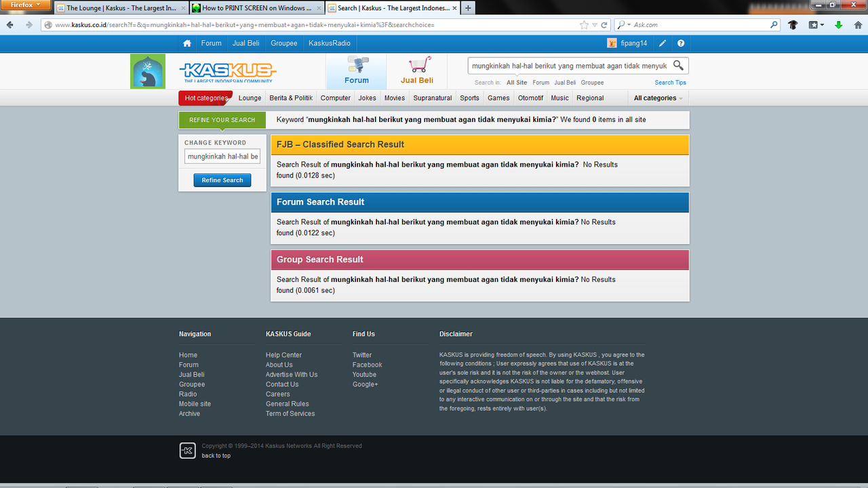Select Hot categories tab
Screen dimensions: 868x488
pyautogui.click(x=205, y=98)
